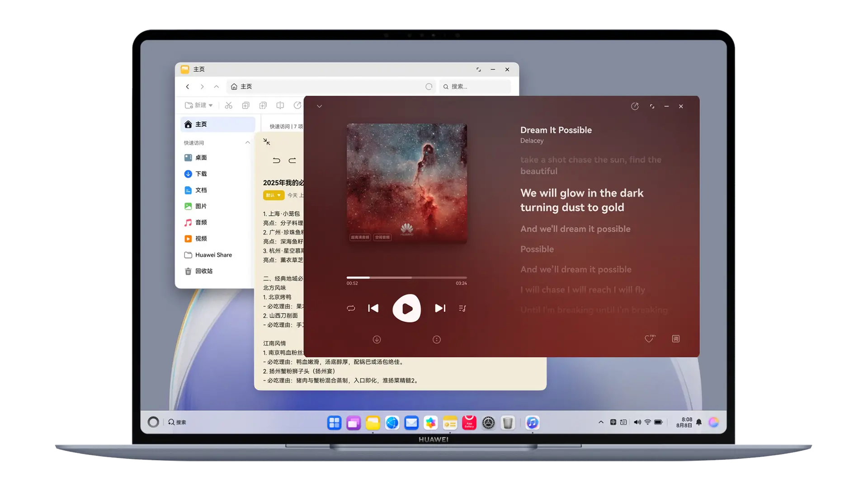Screen dimensions: 868x488
Task: Click the Wi-Fi icon in the tray
Action: pyautogui.click(x=648, y=422)
